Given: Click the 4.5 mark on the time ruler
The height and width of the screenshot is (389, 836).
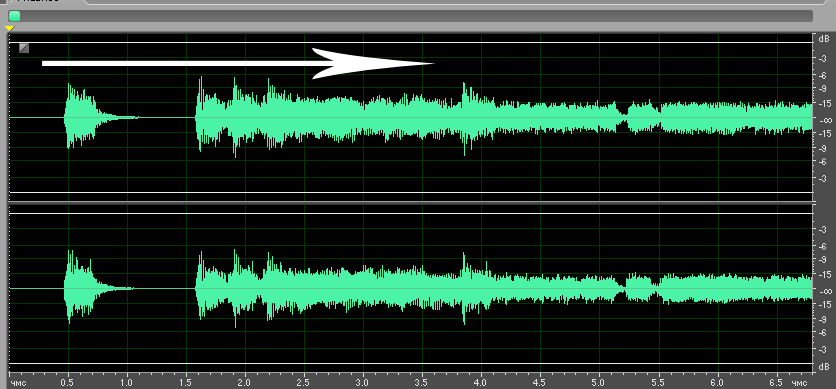Looking at the screenshot, I should (x=540, y=383).
